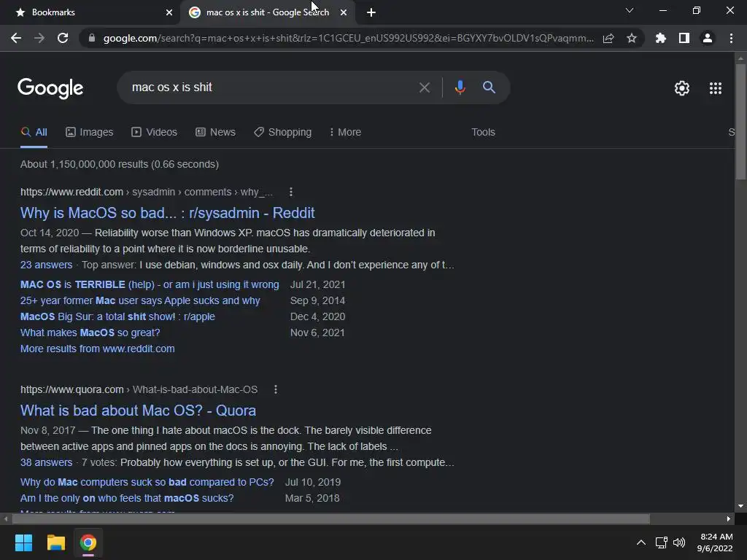Click the horizontal scrollbar thumb

(330, 518)
